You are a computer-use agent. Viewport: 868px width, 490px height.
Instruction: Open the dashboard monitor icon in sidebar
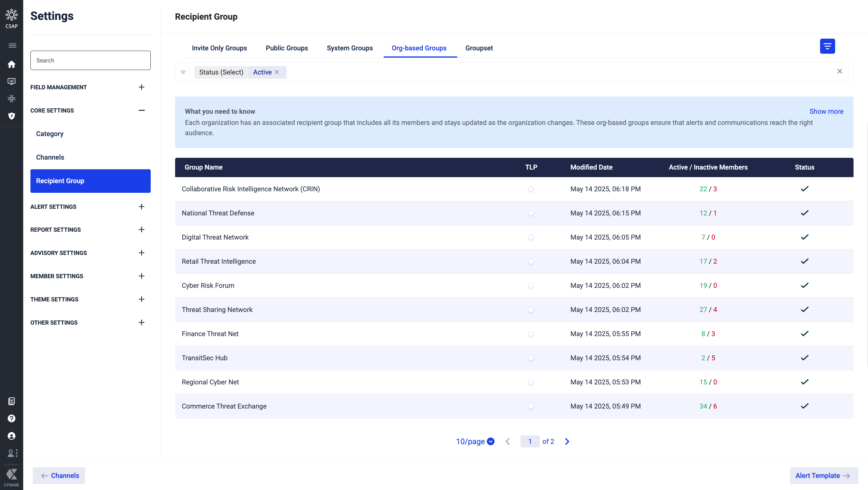pos(11,81)
